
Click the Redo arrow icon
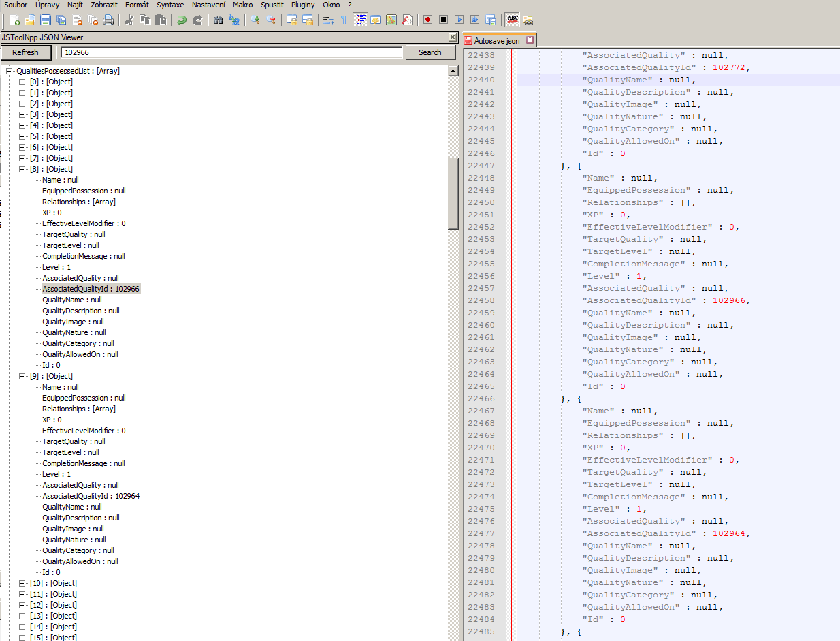(x=197, y=20)
